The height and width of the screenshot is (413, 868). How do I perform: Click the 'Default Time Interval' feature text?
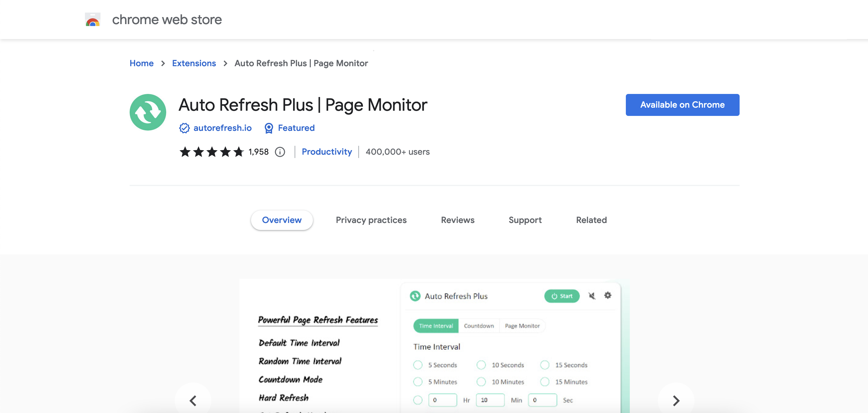pos(299,343)
